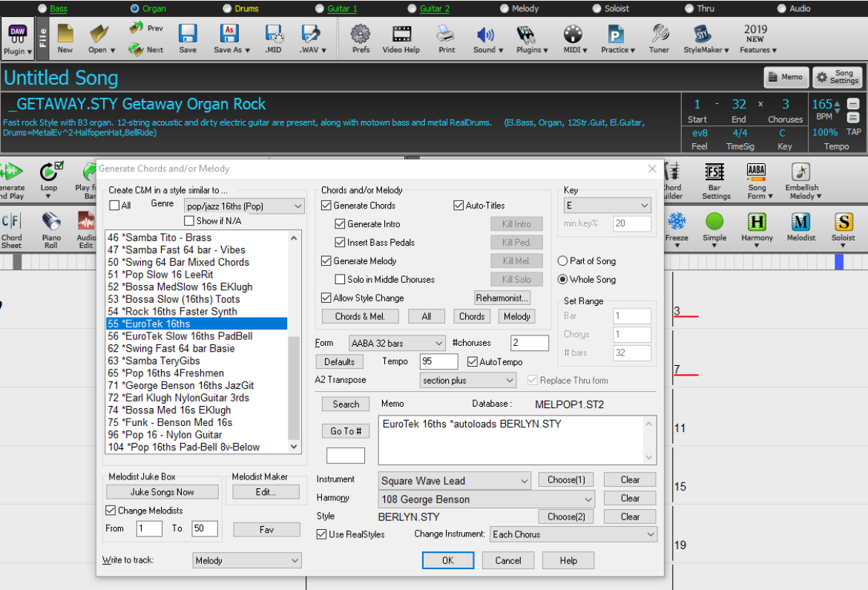The width and height of the screenshot is (868, 590).
Task: Click the New song icon
Action: 65,39
